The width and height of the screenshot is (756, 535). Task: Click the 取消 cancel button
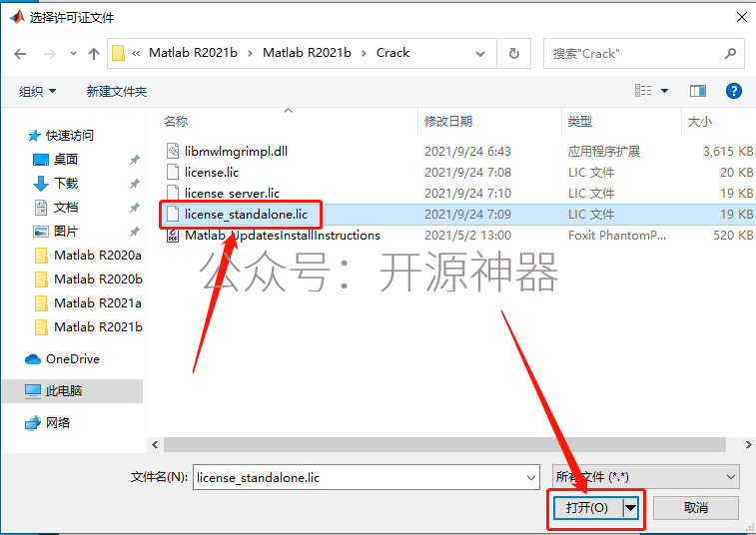pos(696,507)
